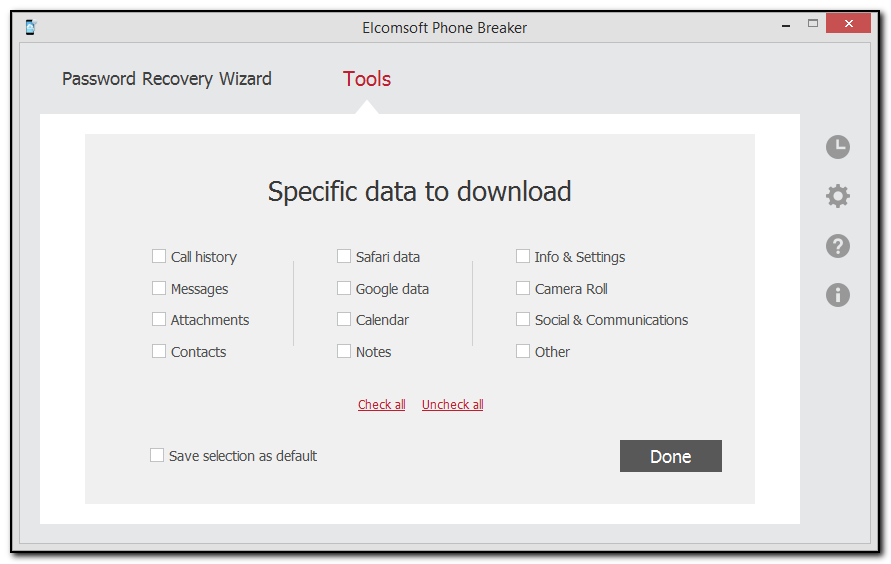Click the Check all link
The image size is (891, 564).
[x=382, y=405]
